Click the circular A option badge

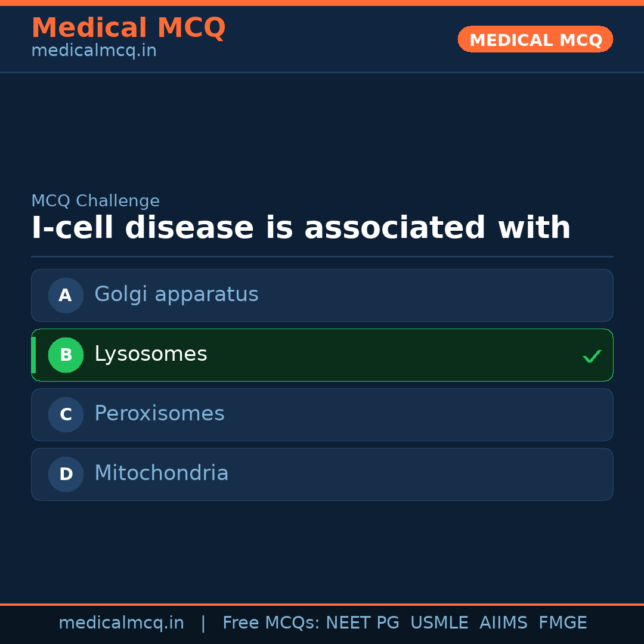click(66, 295)
